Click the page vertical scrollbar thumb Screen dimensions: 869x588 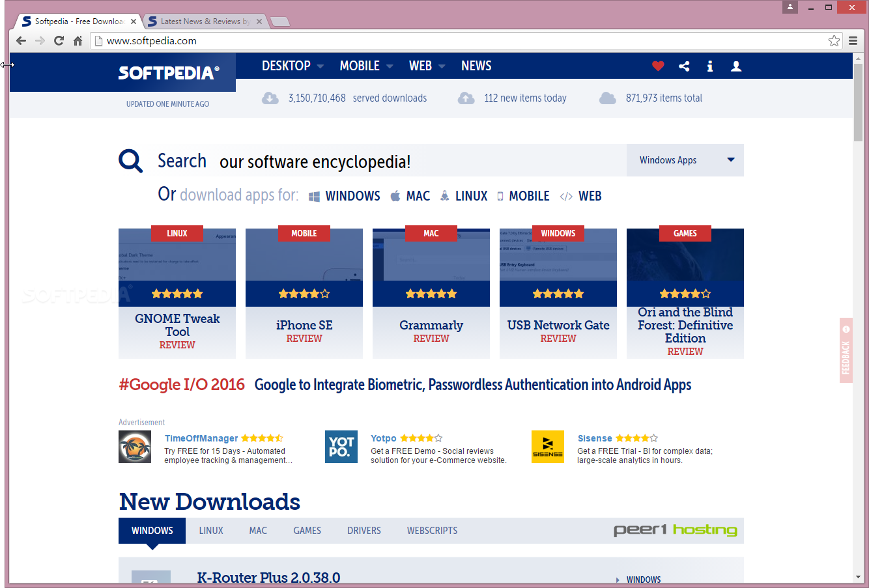pos(858,101)
